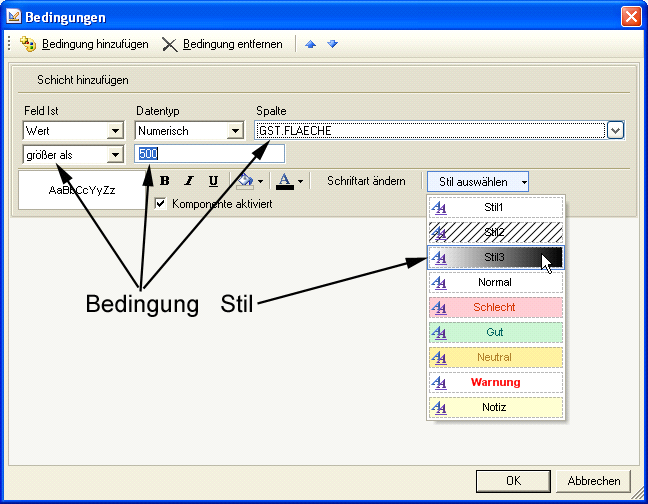Click the Bold formatting icon
This screenshot has height=504, width=648.
(x=164, y=181)
